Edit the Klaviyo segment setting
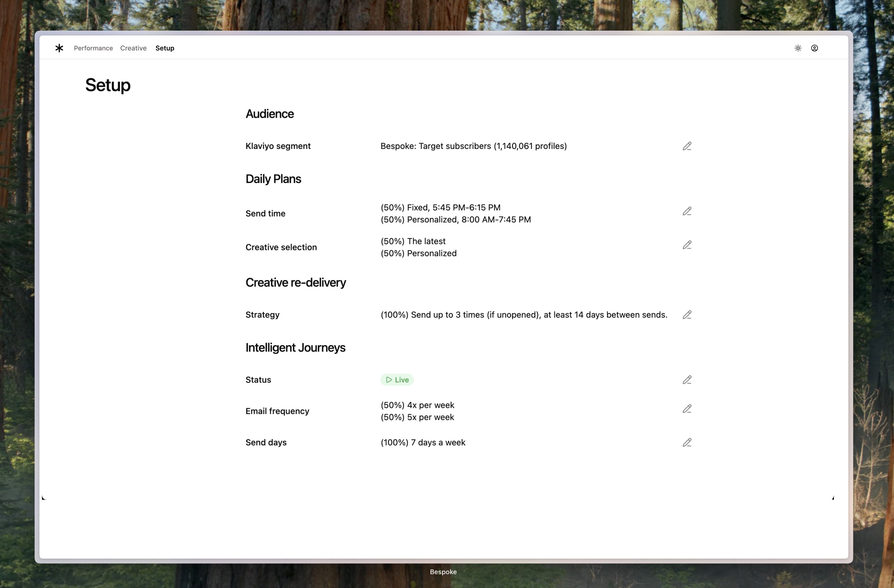894x588 pixels. (687, 146)
